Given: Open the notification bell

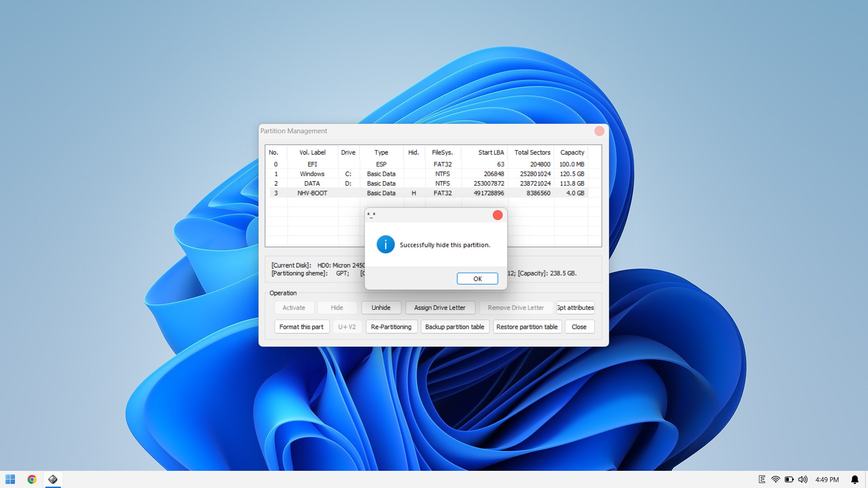Looking at the screenshot, I should click(854, 479).
